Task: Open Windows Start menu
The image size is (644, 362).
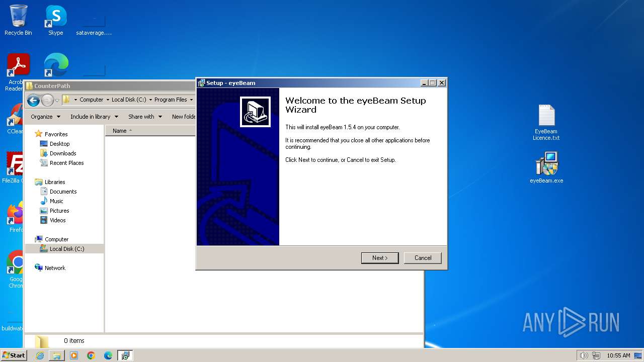Action: (x=14, y=355)
